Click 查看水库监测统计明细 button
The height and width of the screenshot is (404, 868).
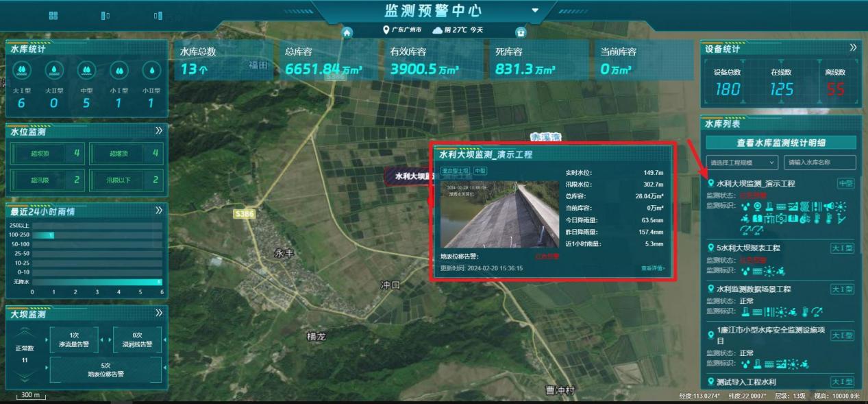[781, 143]
